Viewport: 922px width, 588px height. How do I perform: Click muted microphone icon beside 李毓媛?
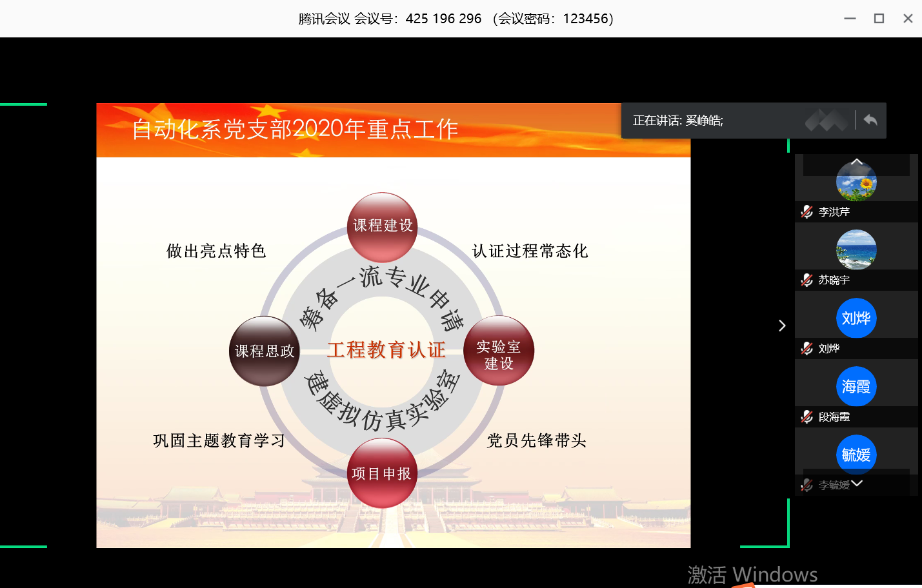(807, 485)
